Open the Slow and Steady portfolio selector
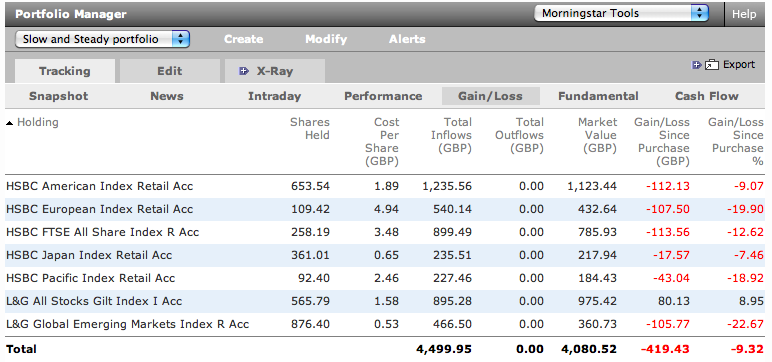772x362 pixels. pos(102,39)
